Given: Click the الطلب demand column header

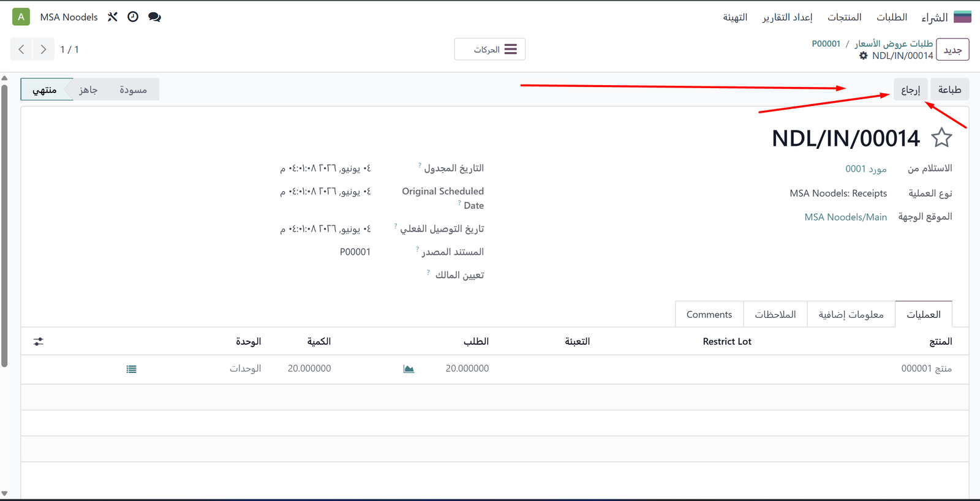Looking at the screenshot, I should 476,342.
